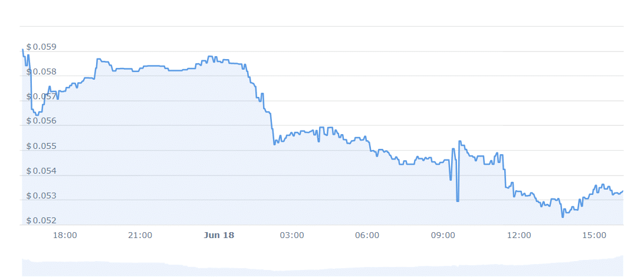The width and height of the screenshot is (644, 280).
Task: Select the 15:00 time axis label
Action: (x=594, y=235)
